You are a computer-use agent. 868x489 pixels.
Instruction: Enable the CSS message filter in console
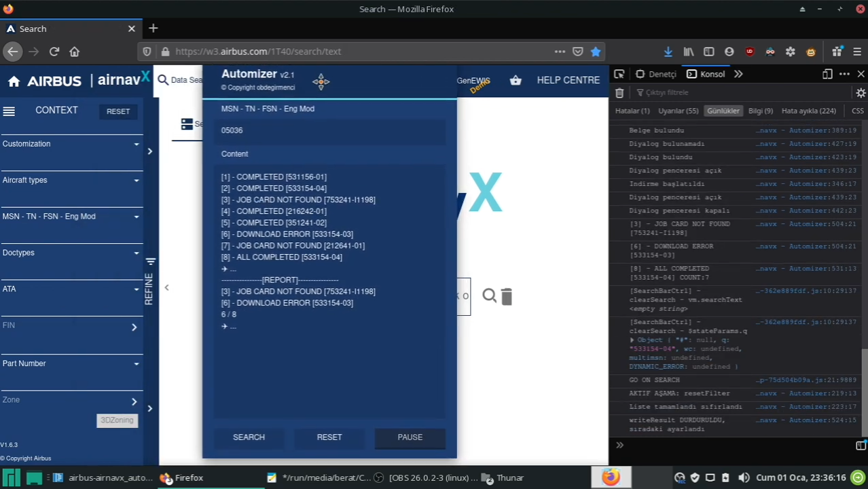coord(857,111)
